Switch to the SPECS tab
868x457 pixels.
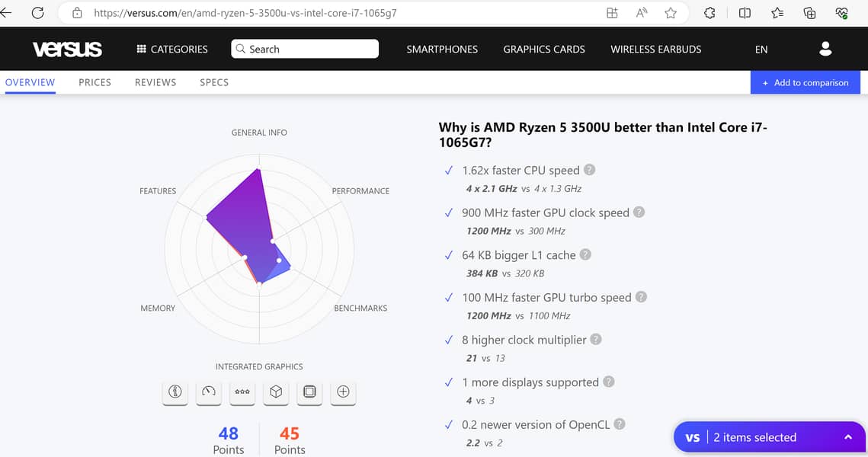(x=214, y=82)
